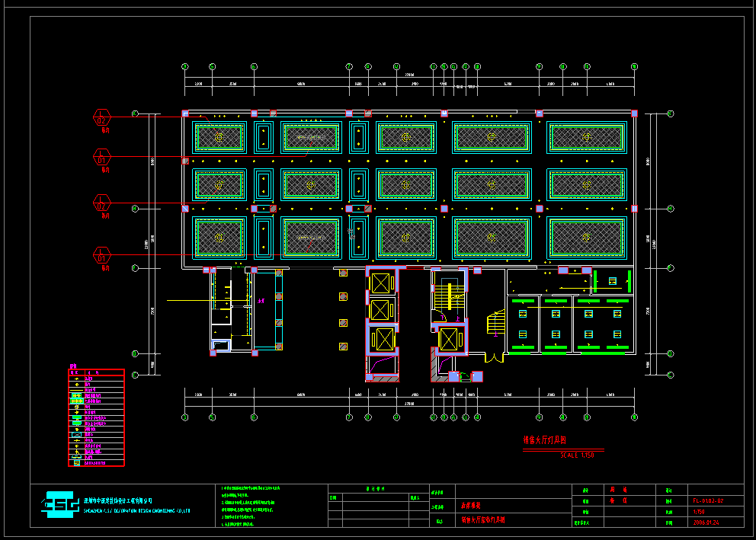Screen dimensions: 756x540
Task: Select the SCALE 1:150 text
Action: pos(577,455)
